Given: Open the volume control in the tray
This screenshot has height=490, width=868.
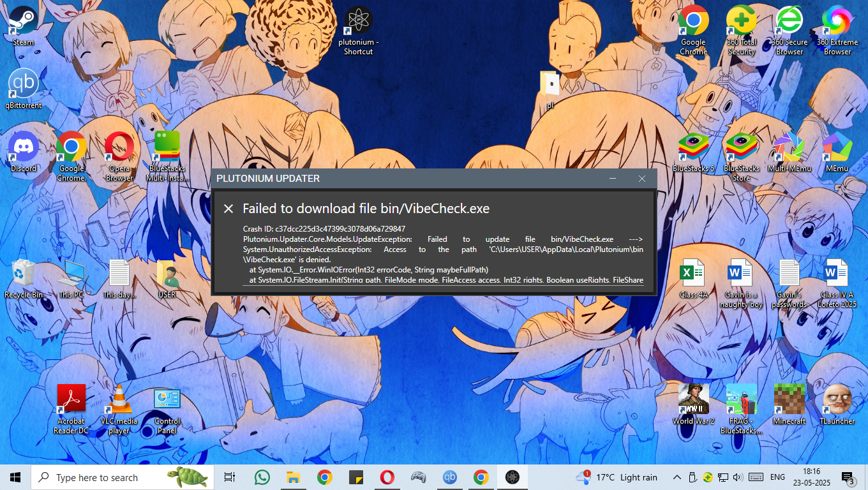Looking at the screenshot, I should pos(738,477).
